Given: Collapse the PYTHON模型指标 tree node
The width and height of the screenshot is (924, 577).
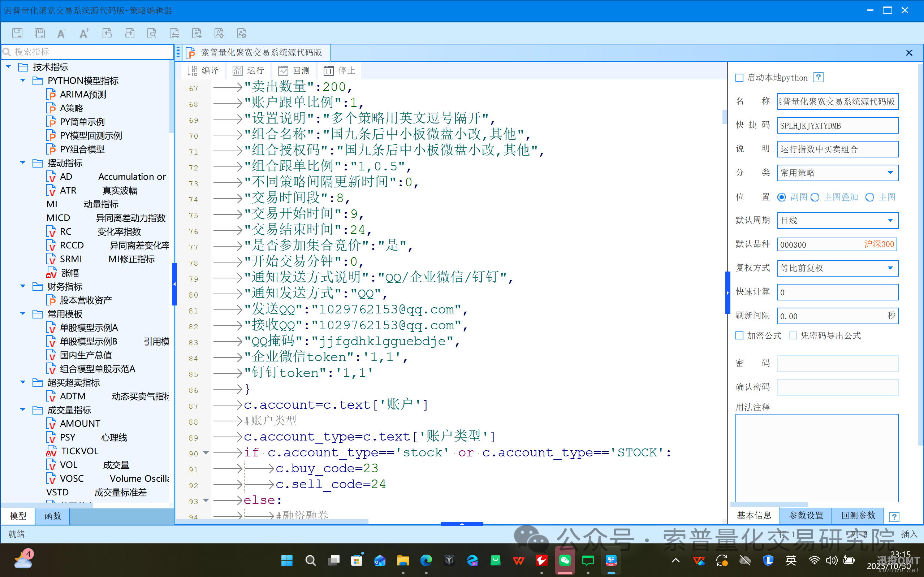Looking at the screenshot, I should pos(22,80).
